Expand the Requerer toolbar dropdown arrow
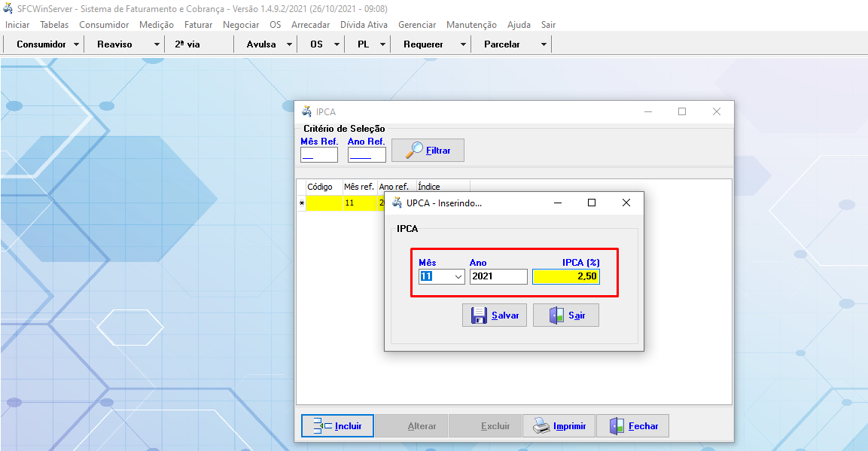 463,44
